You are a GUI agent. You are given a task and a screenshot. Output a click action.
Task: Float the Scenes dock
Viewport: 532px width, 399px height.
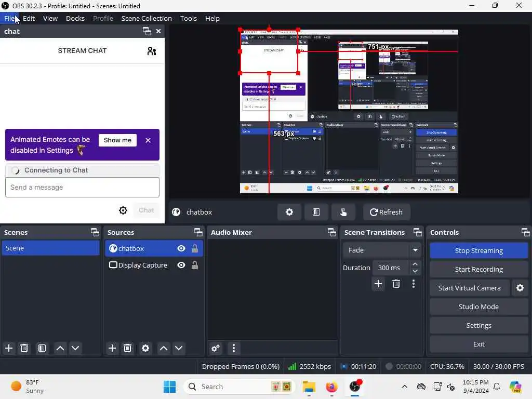tap(95, 232)
